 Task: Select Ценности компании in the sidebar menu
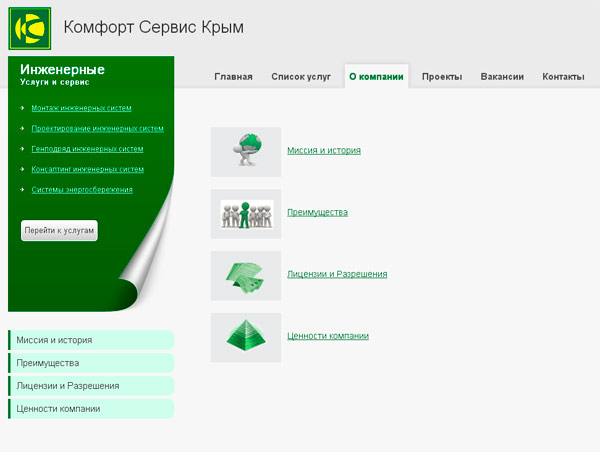pos(58,409)
